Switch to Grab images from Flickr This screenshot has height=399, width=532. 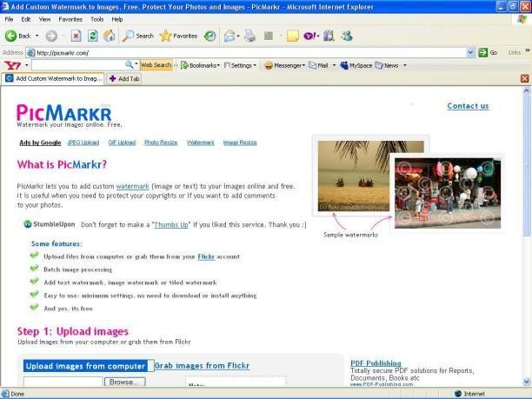[x=202, y=365]
